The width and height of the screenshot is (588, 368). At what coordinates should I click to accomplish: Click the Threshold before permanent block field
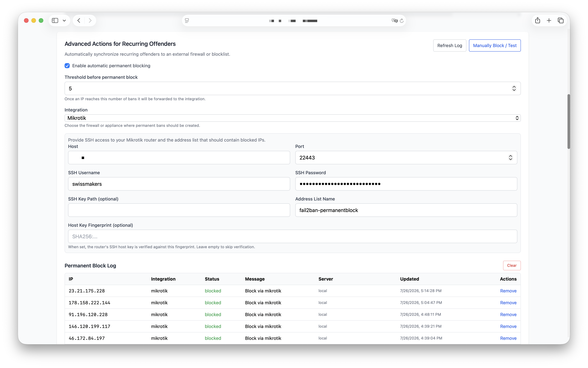pos(292,88)
